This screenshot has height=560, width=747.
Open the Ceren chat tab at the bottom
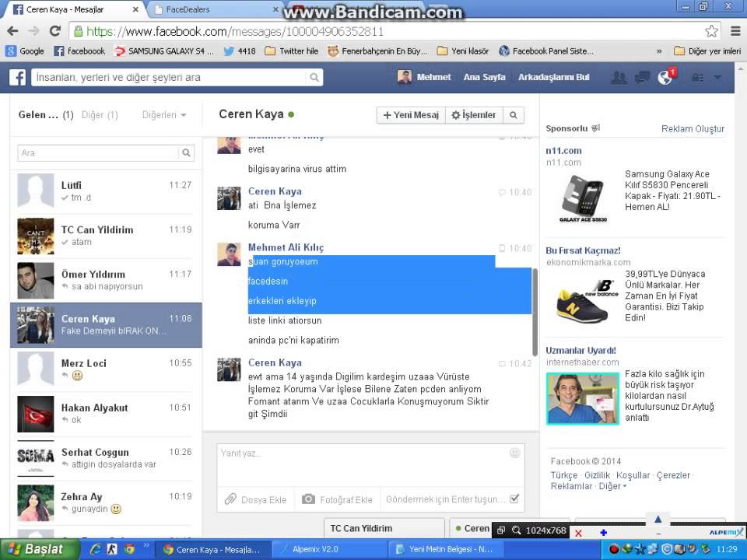click(x=472, y=529)
